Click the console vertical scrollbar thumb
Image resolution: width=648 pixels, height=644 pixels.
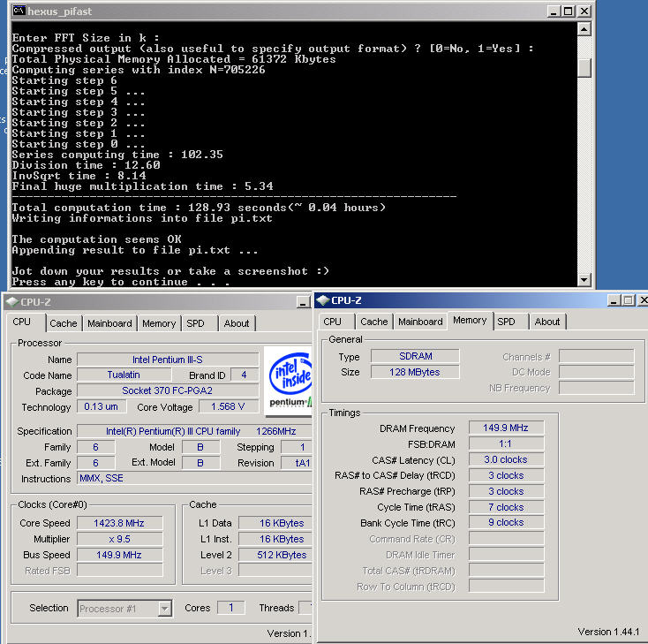click(x=584, y=67)
